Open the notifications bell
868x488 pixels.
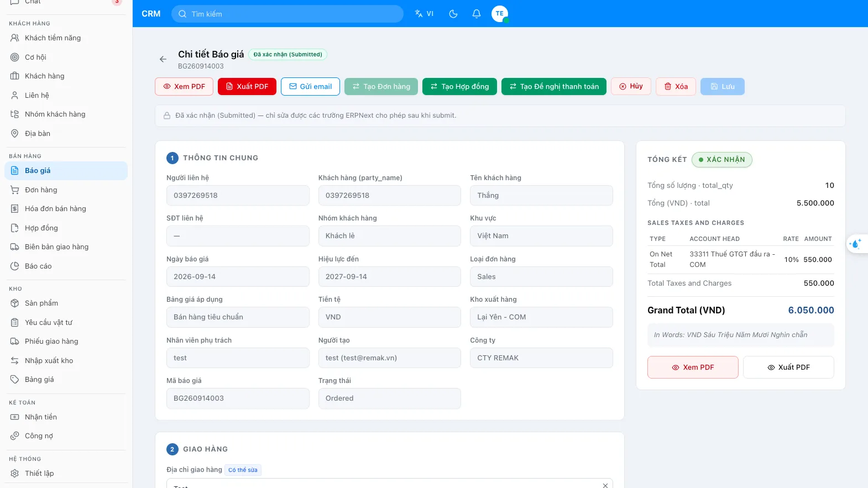477,14
